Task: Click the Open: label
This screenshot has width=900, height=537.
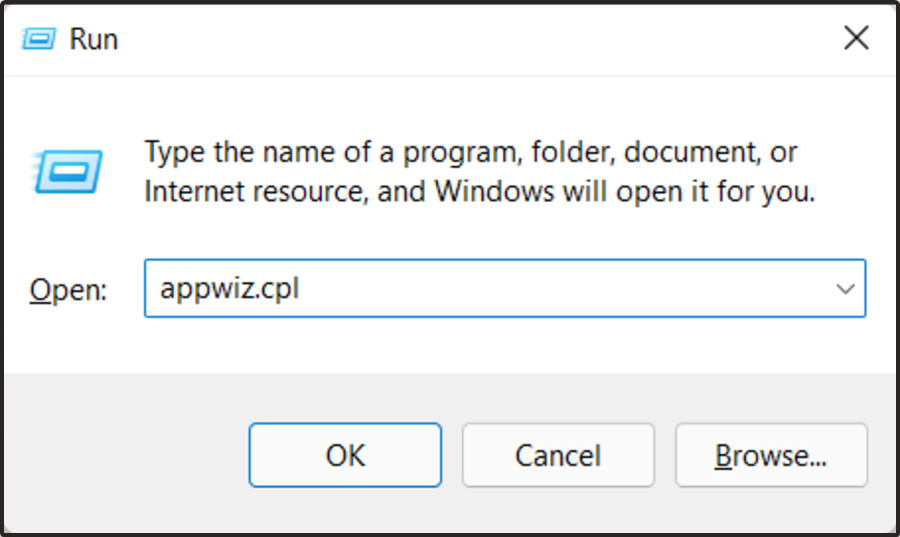Action: click(x=68, y=290)
